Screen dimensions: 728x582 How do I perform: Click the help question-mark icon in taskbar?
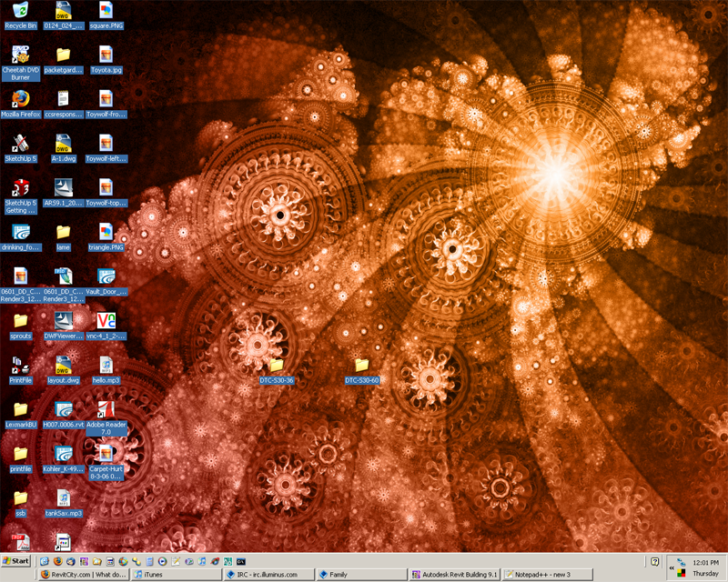tap(654, 562)
